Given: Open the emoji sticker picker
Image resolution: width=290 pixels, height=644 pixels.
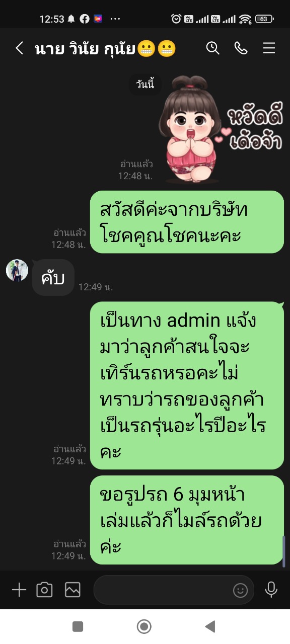Looking at the screenshot, I should 241,590.
